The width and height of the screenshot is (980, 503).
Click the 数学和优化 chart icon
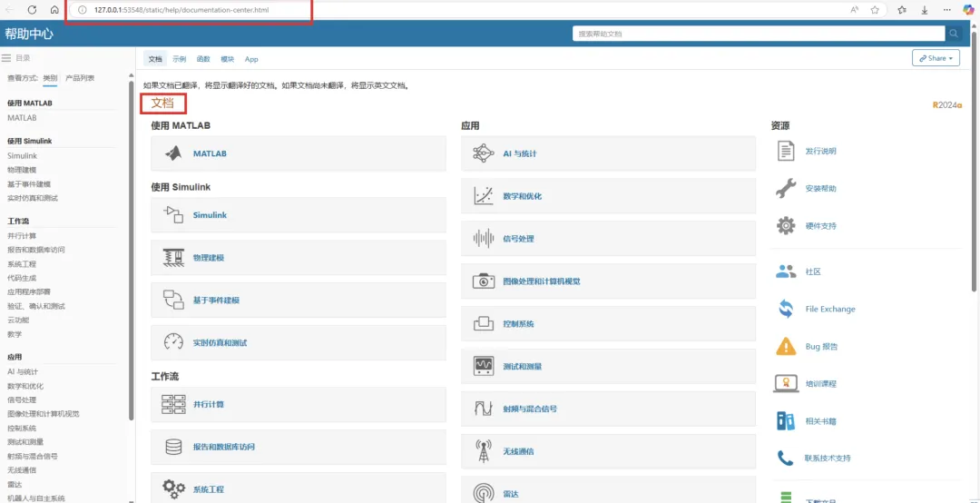pyautogui.click(x=483, y=196)
